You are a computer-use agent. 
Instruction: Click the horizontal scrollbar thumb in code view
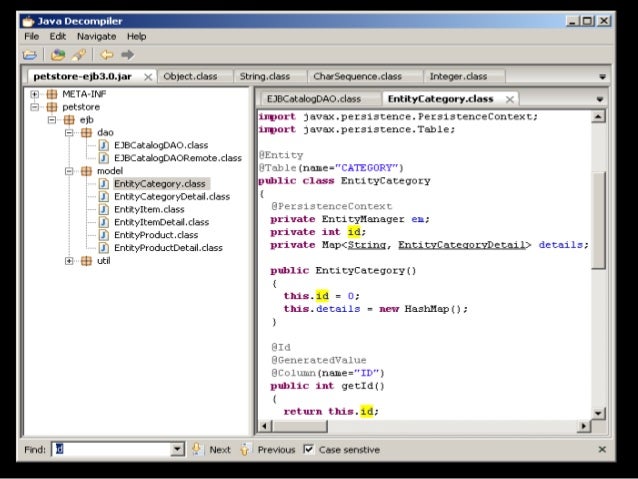point(300,426)
